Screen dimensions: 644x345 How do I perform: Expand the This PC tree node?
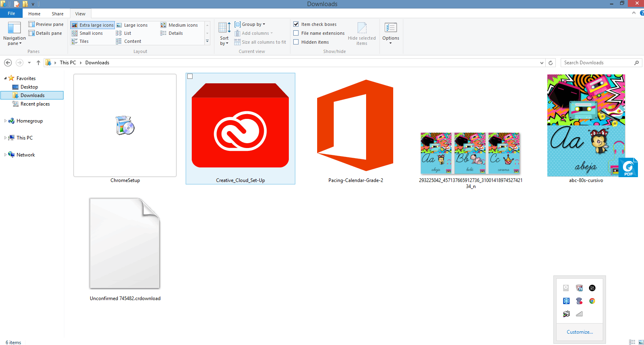pos(5,138)
